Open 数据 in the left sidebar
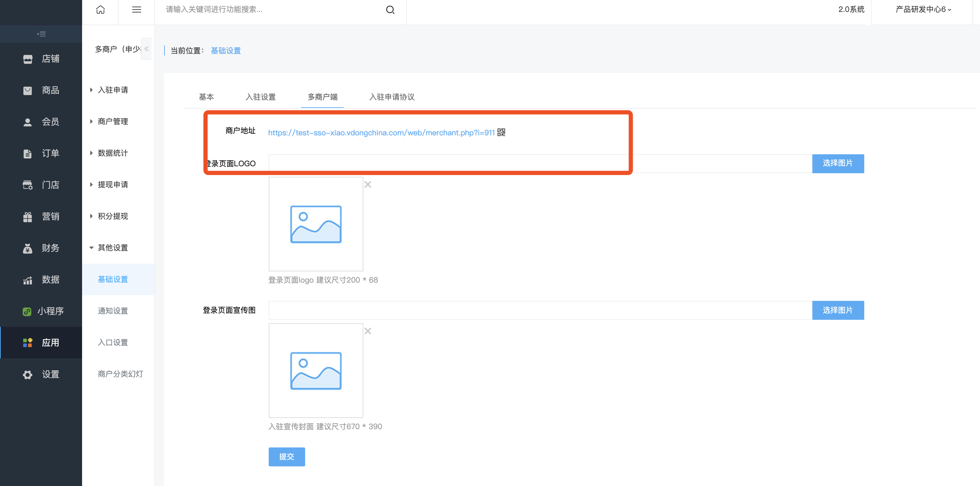Viewport: 980px width, 486px height. [x=41, y=280]
